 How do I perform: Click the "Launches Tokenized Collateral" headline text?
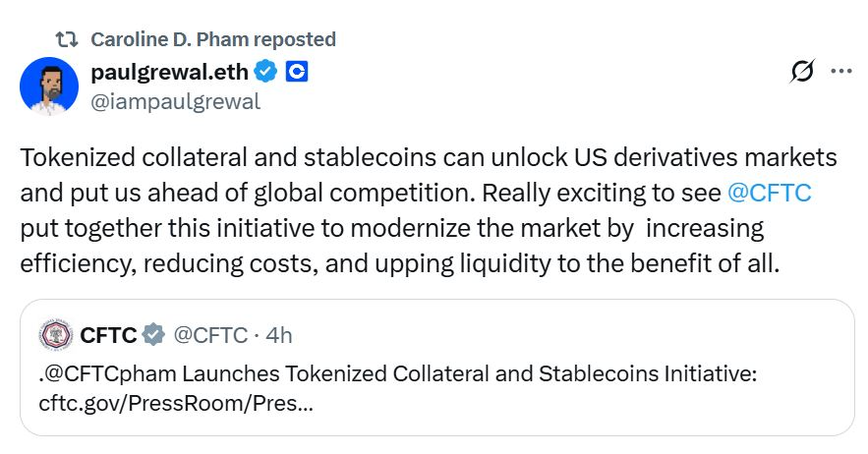click(x=324, y=373)
